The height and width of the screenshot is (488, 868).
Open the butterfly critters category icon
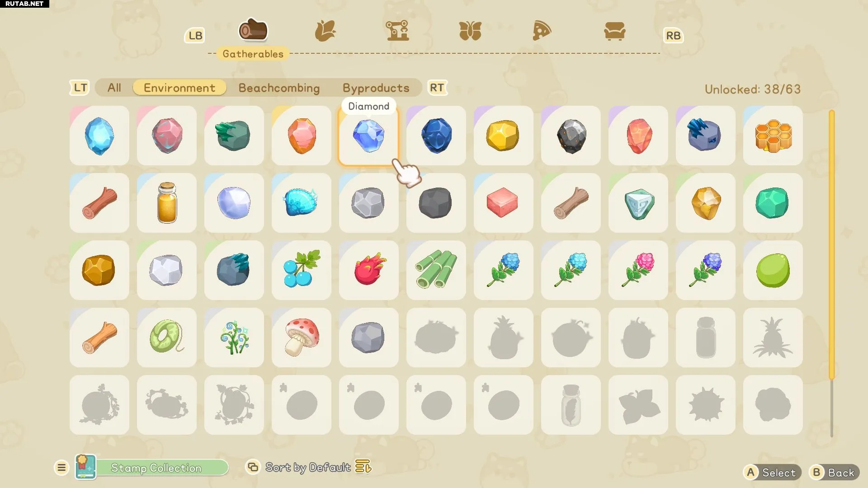click(470, 31)
